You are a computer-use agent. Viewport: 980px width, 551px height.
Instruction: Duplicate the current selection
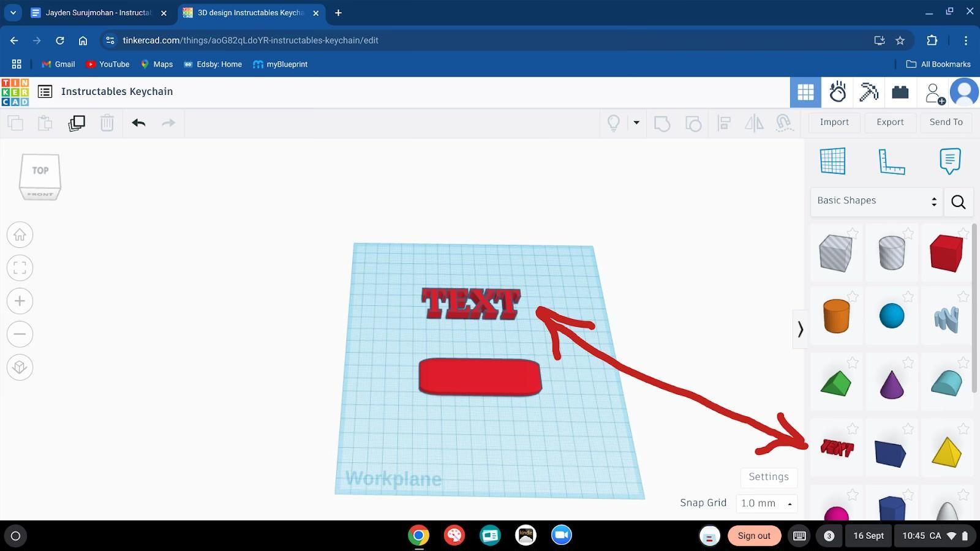coord(76,122)
